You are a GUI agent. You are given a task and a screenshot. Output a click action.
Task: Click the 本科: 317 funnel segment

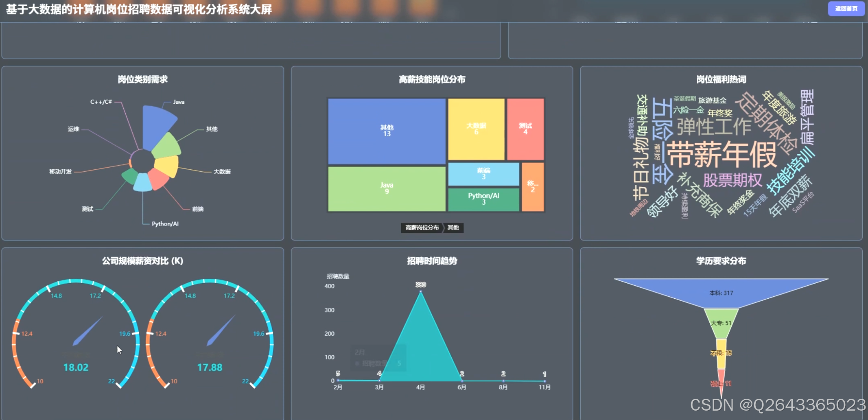pyautogui.click(x=721, y=293)
